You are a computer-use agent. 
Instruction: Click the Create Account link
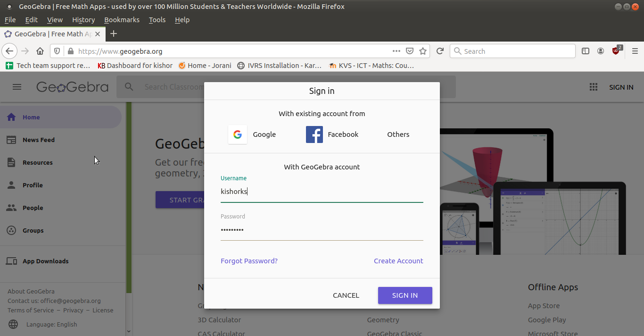[398, 261]
